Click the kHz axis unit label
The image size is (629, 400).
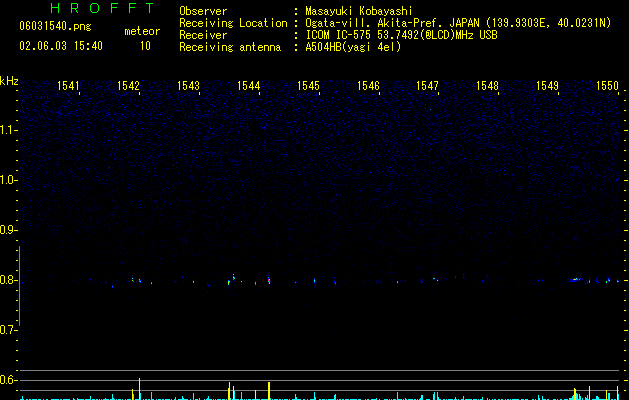[x=9, y=81]
